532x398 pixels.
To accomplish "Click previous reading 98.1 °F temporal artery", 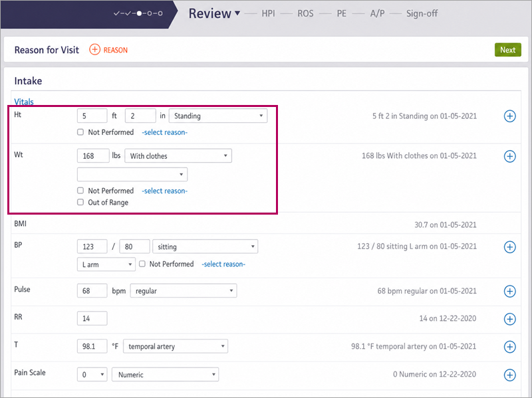I will point(414,346).
